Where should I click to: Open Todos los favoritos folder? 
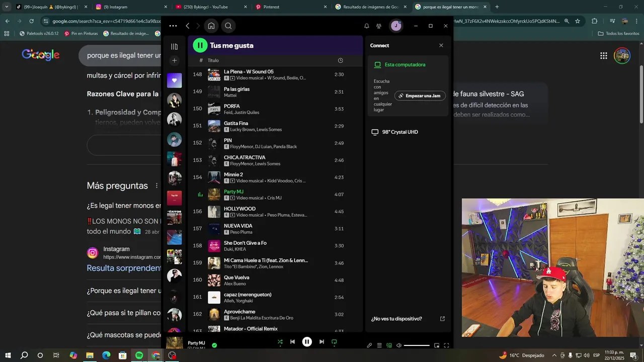coord(618,34)
